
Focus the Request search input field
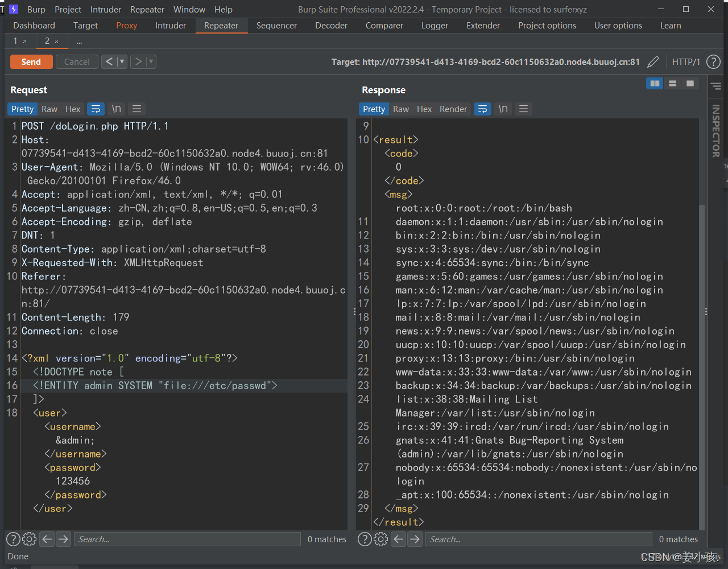(x=187, y=539)
